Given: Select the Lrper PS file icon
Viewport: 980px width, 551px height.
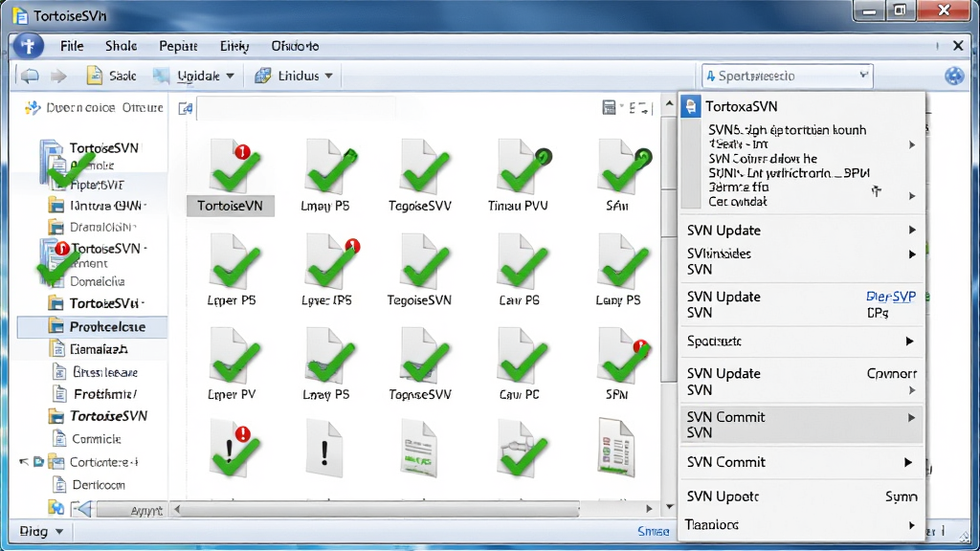Looking at the screenshot, I should (x=232, y=271).
